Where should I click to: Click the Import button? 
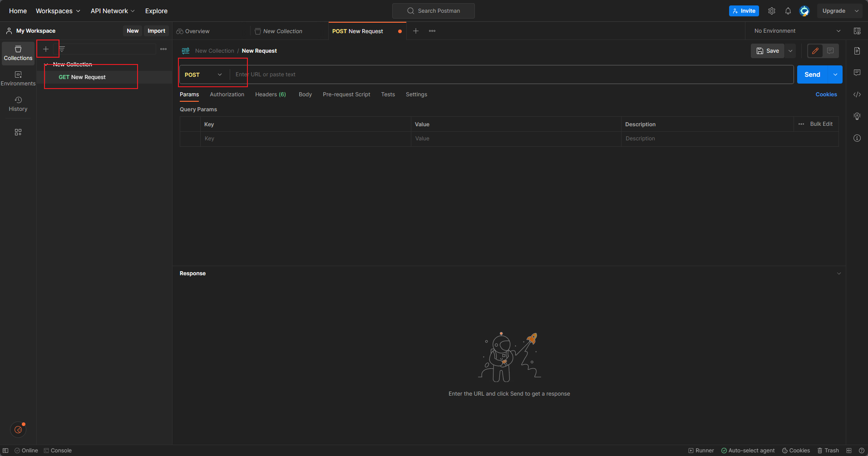(x=156, y=31)
